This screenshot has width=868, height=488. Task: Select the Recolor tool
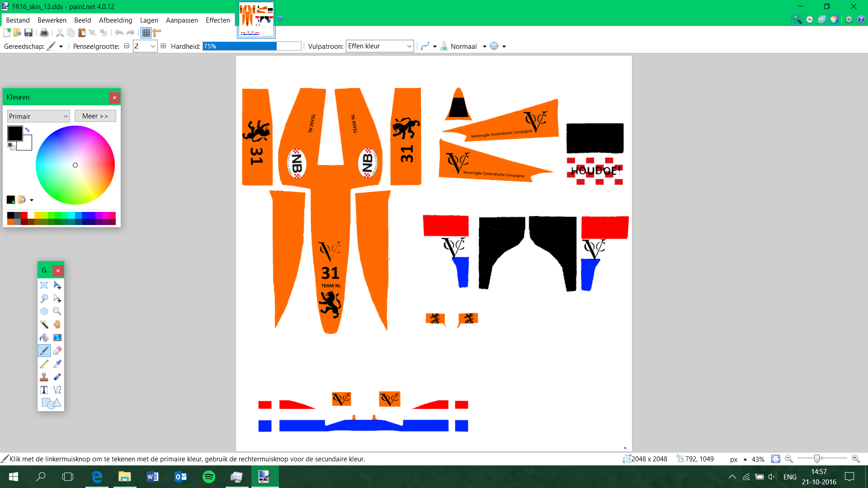[x=57, y=377]
